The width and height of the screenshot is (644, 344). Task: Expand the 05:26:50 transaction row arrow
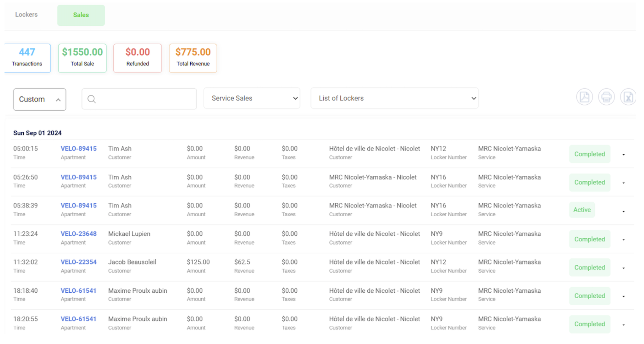(x=624, y=183)
